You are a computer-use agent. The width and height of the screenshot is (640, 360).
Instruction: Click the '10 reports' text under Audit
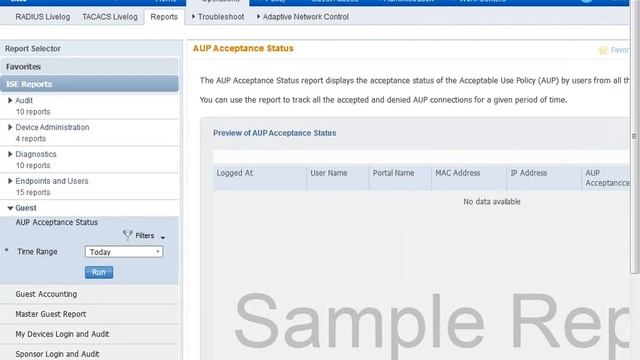pyautogui.click(x=33, y=112)
